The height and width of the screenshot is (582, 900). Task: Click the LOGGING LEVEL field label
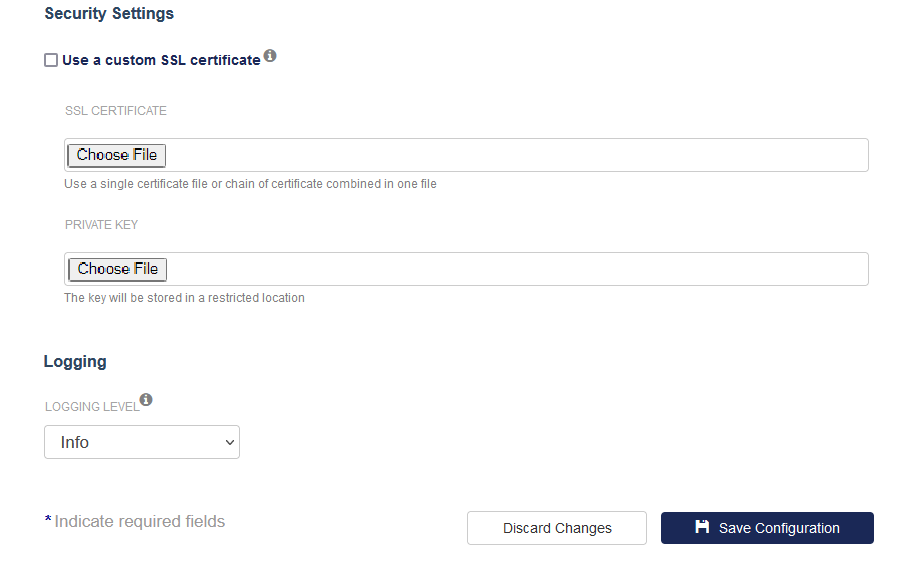coord(92,407)
